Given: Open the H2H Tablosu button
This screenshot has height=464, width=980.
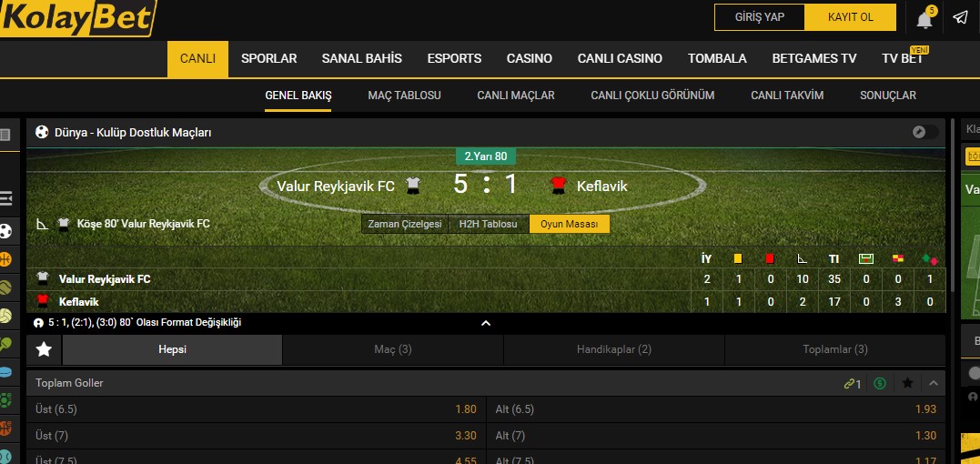Looking at the screenshot, I should pos(488,224).
